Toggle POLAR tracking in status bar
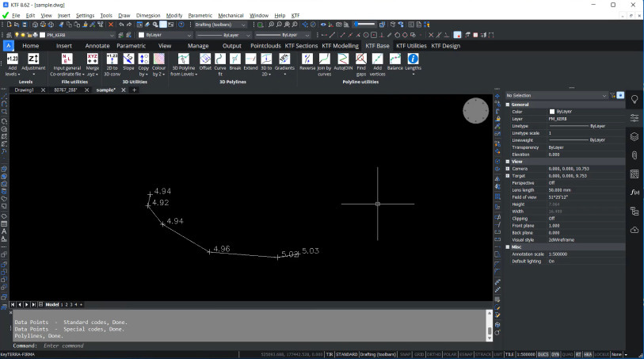 (x=450, y=354)
